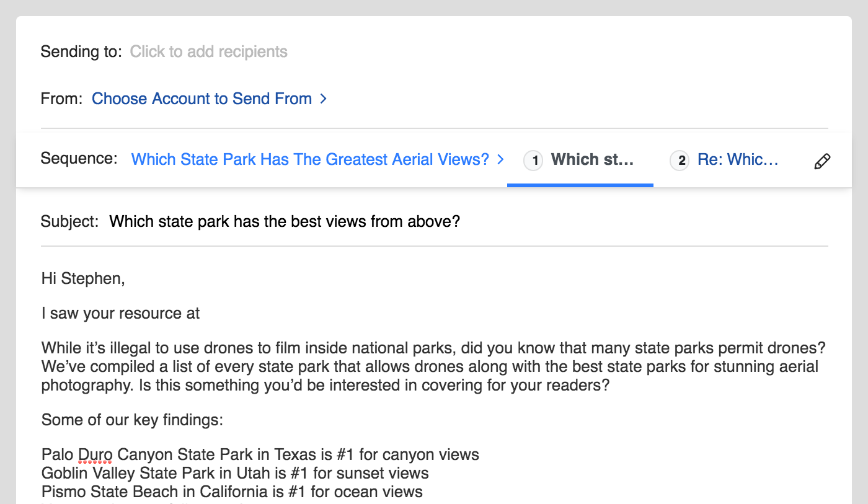Click the Pismo State Beach line
This screenshot has width=868, height=504.
point(232,492)
